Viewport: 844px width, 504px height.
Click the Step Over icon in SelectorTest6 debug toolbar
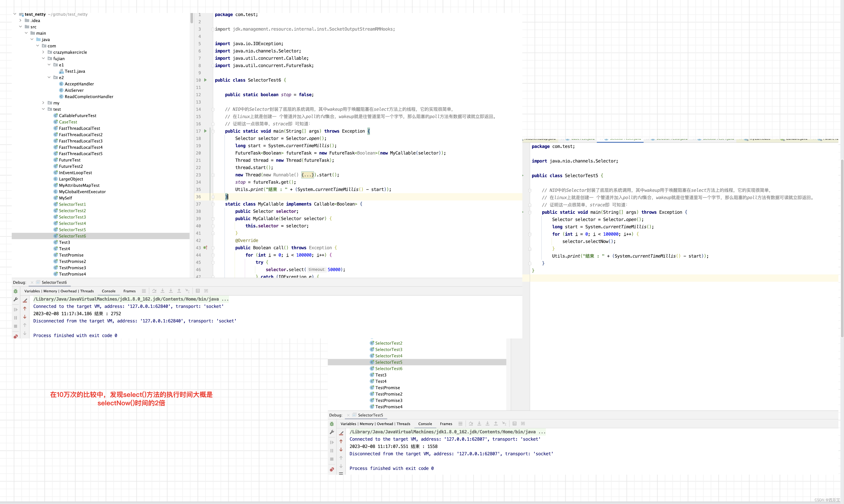point(154,291)
